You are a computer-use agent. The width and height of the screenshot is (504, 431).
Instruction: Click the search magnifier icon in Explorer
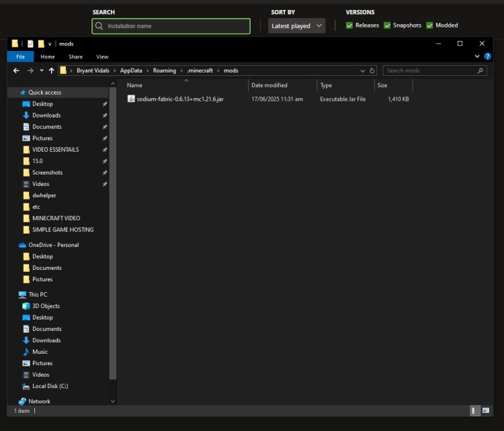tap(480, 70)
